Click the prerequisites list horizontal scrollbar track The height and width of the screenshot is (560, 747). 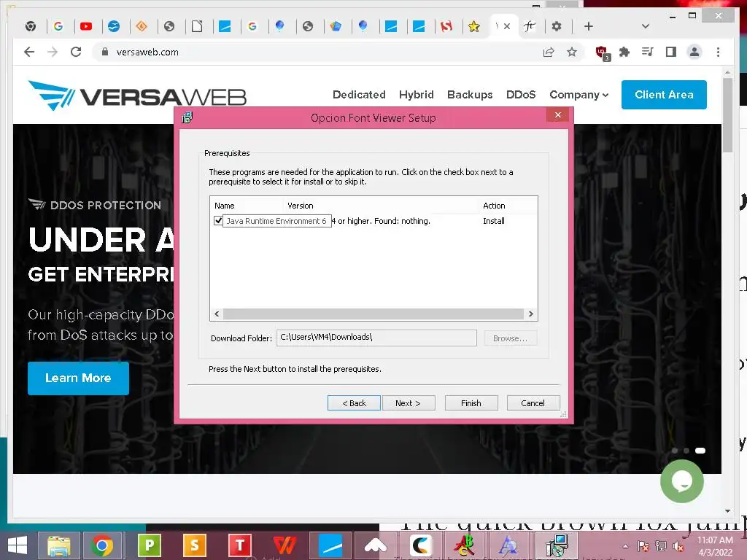(373, 314)
